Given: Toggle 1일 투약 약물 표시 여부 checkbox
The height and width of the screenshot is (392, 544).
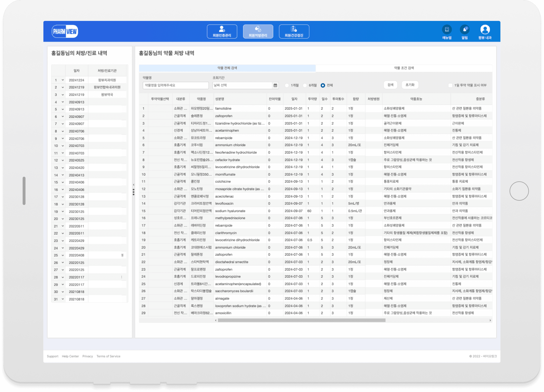Looking at the screenshot, I should point(450,85).
